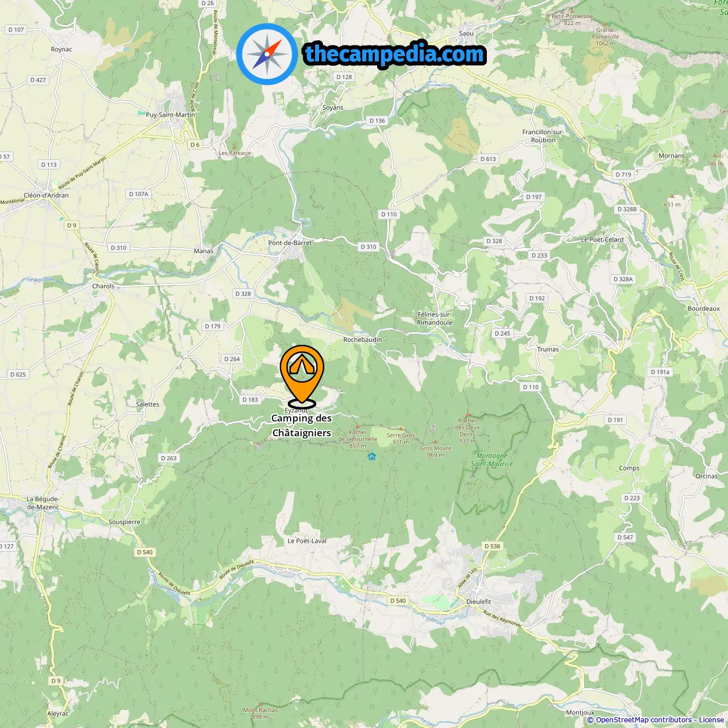Click the D 263 road shield
The image size is (728, 728).
[169, 458]
